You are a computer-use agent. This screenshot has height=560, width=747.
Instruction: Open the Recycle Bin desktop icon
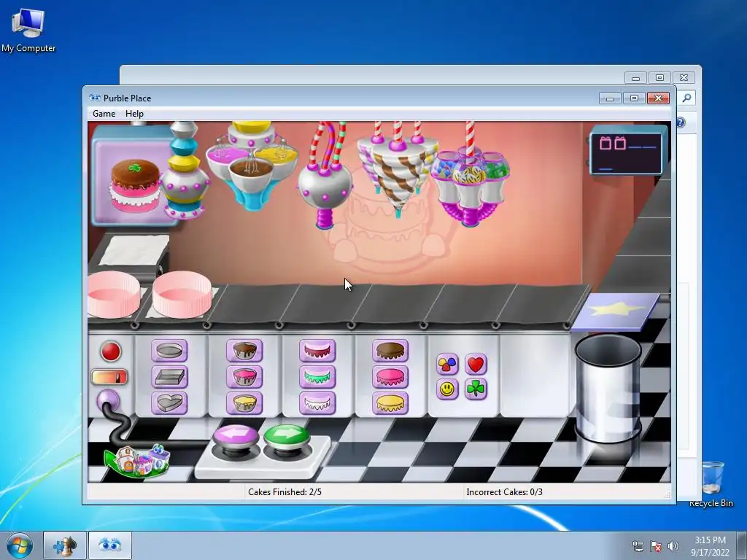pos(712,484)
